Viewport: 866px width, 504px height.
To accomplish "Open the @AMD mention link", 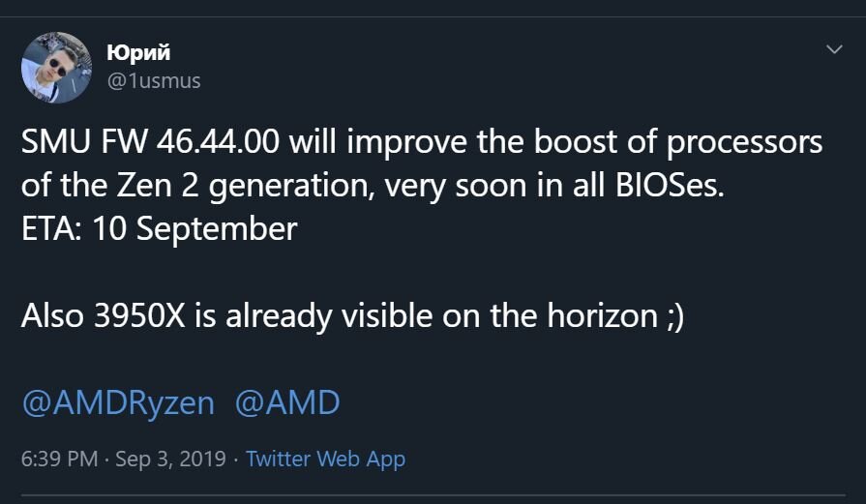I will (287, 403).
